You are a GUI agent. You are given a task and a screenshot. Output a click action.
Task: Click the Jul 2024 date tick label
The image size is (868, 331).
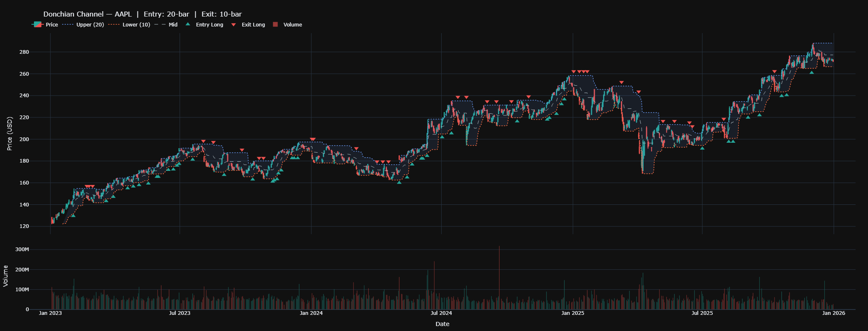441,313
